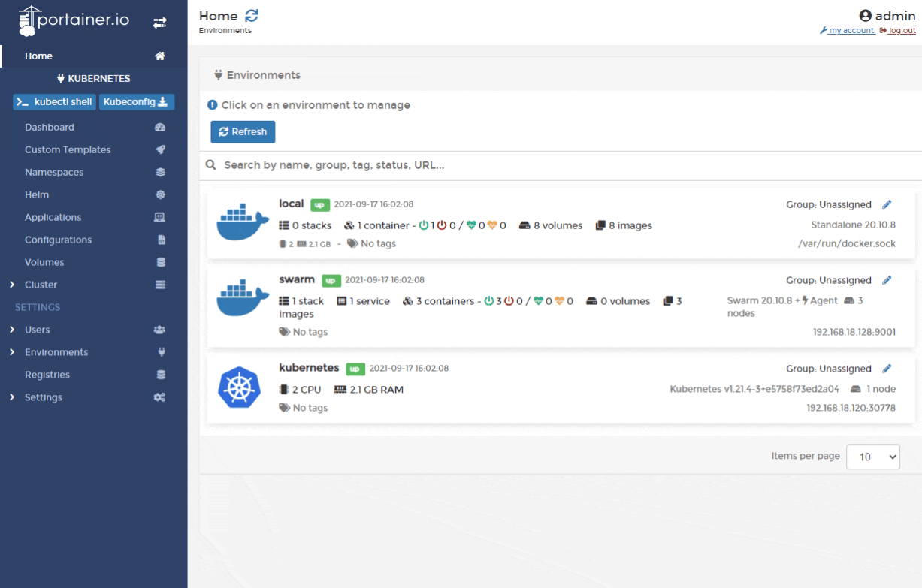Open Applications page
This screenshot has height=588, width=922.
tap(53, 217)
